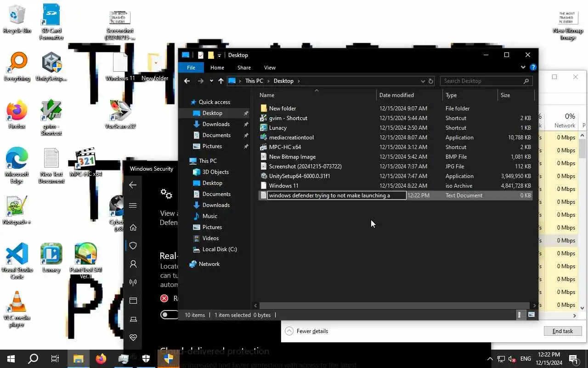The width and height of the screenshot is (588, 368).
Task: Expand the Explorer ribbon chevron
Action: point(523,67)
